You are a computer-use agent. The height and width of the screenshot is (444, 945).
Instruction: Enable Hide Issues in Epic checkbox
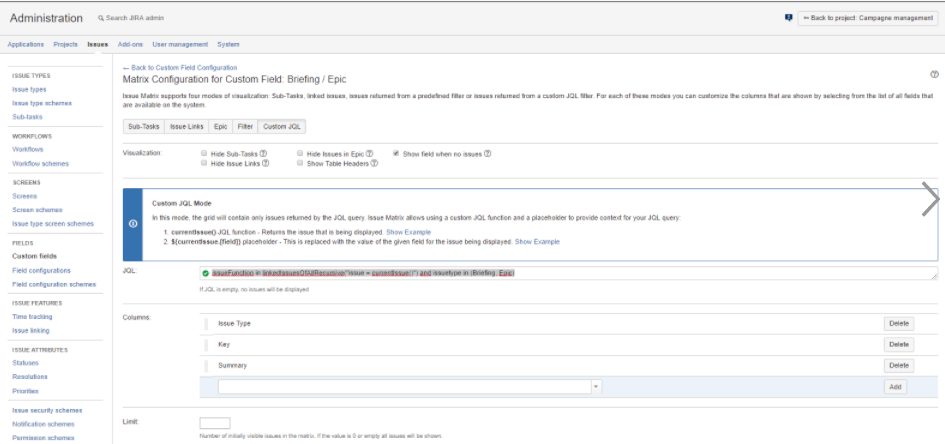click(300, 154)
